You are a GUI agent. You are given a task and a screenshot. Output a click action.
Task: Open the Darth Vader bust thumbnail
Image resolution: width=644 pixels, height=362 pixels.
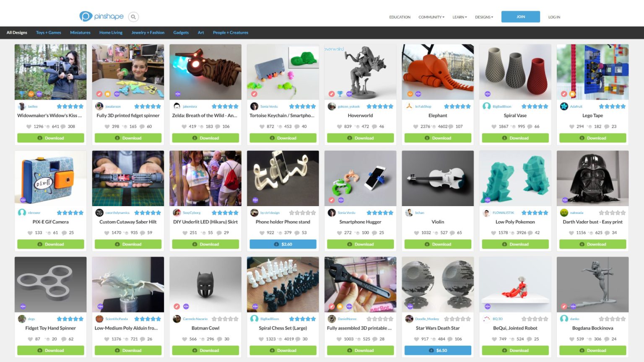point(592,178)
